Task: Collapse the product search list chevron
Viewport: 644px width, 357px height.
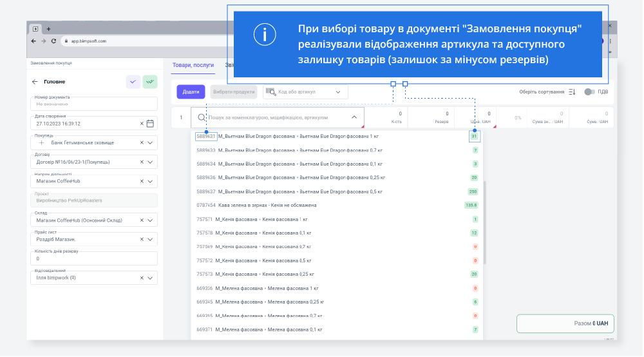Action: 354,117
